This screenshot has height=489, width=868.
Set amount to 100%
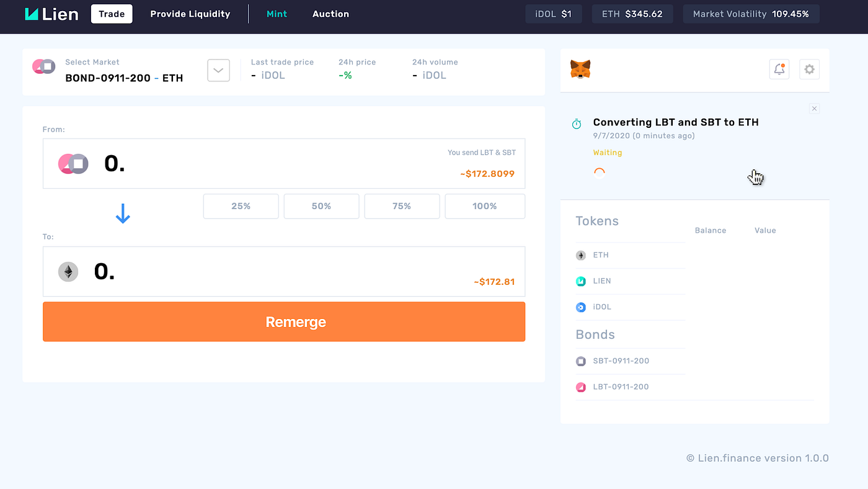485,206
